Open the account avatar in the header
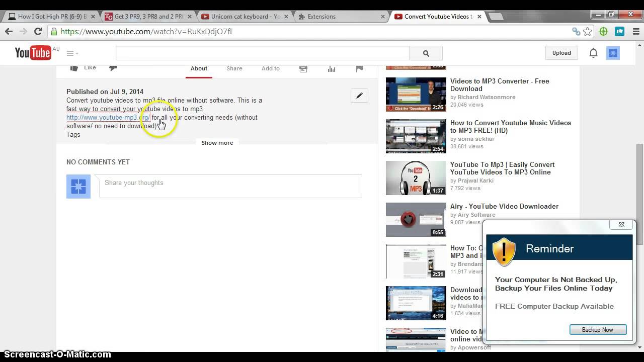 [613, 53]
